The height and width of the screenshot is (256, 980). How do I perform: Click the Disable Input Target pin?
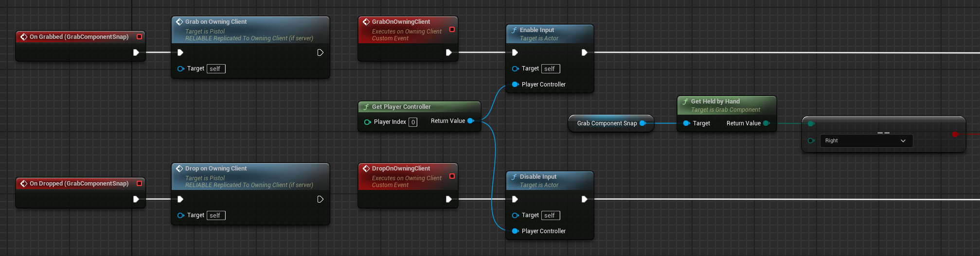(x=515, y=215)
